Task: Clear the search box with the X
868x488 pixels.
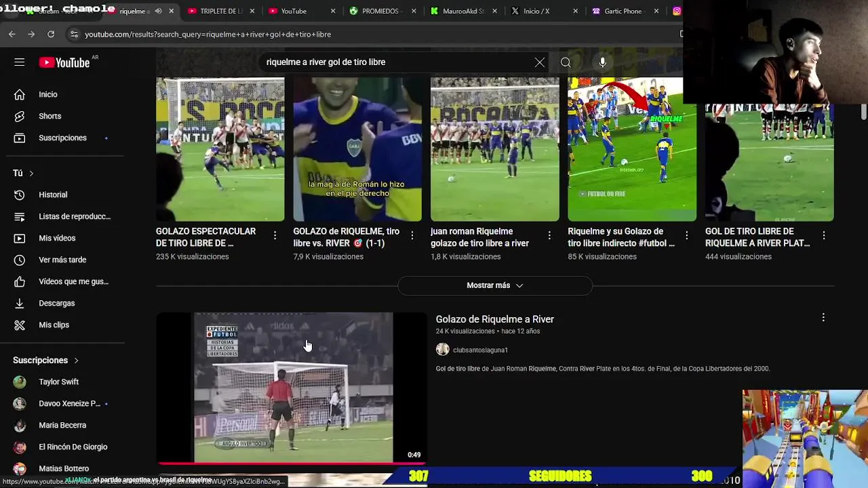Action: pos(539,62)
